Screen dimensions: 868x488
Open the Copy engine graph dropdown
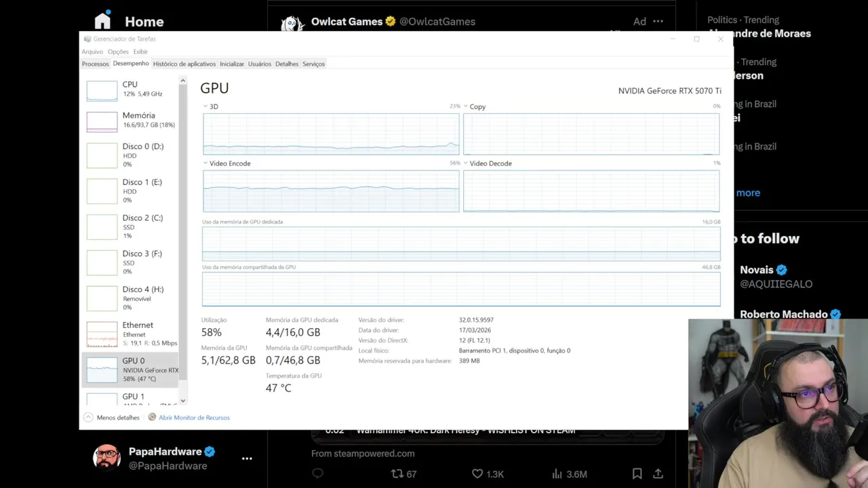(466, 106)
